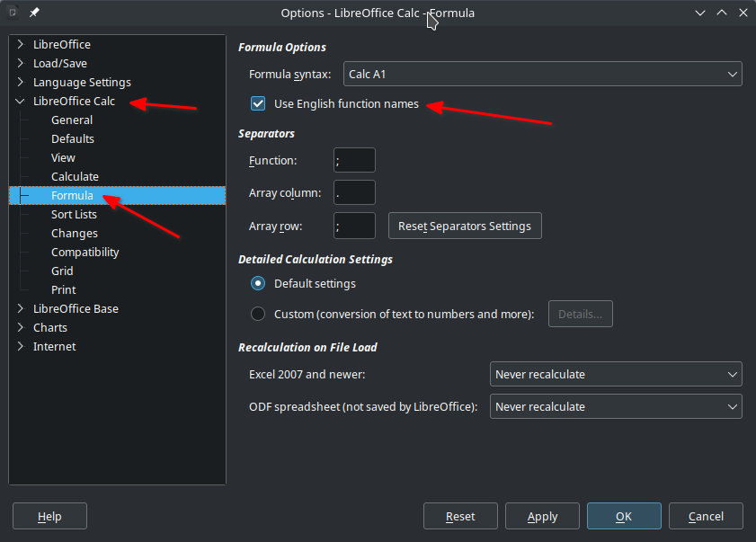Click the Array column separator field
756x542 pixels.
[x=354, y=192]
